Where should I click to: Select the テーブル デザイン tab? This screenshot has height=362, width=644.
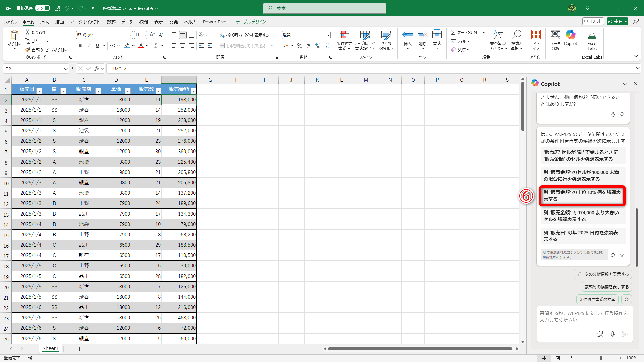point(251,22)
